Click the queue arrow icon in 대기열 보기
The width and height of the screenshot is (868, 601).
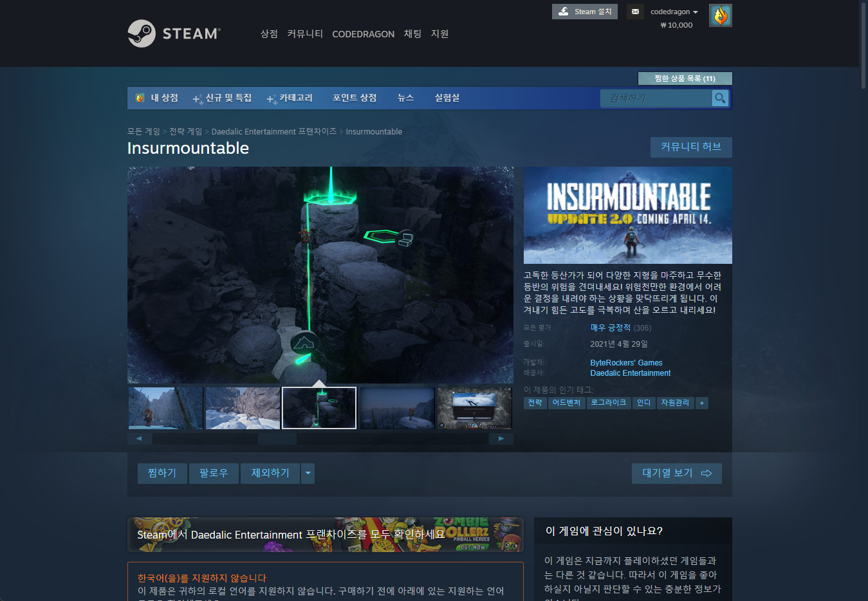[x=706, y=474]
